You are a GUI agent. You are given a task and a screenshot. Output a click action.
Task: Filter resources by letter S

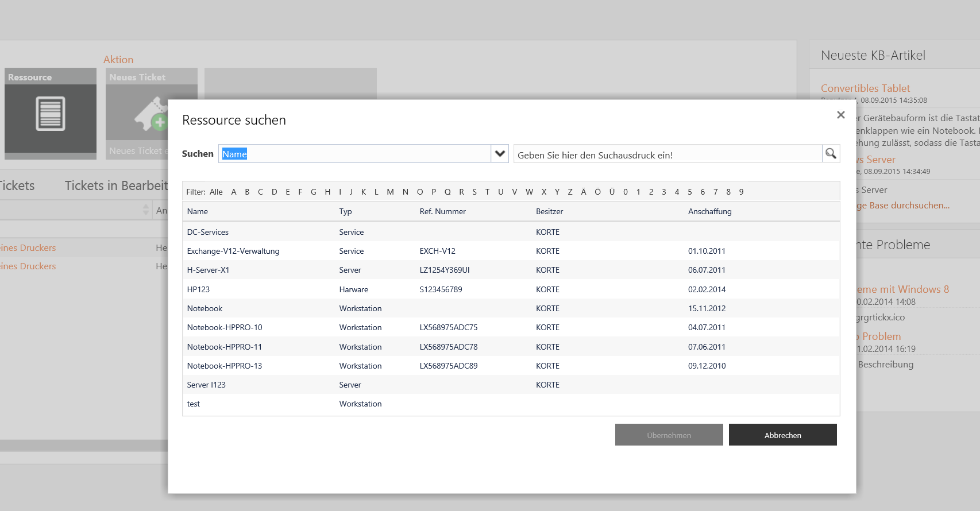pyautogui.click(x=474, y=192)
